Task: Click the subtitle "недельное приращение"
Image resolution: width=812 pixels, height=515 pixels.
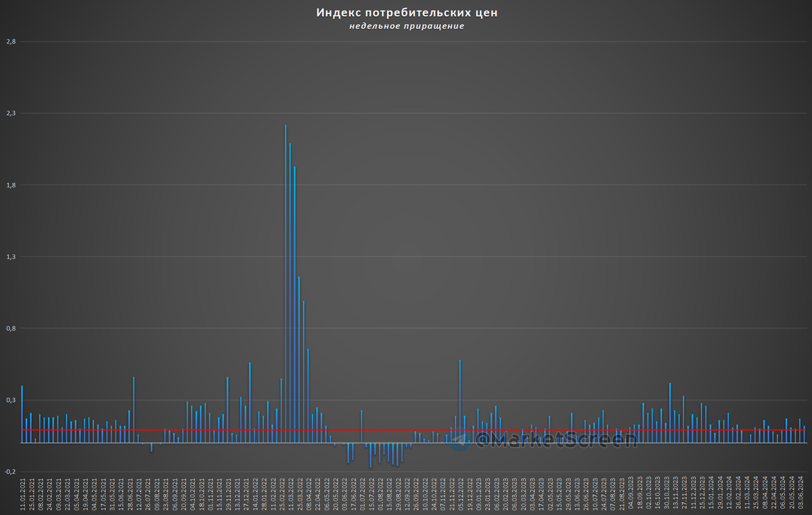Action: coord(407,26)
